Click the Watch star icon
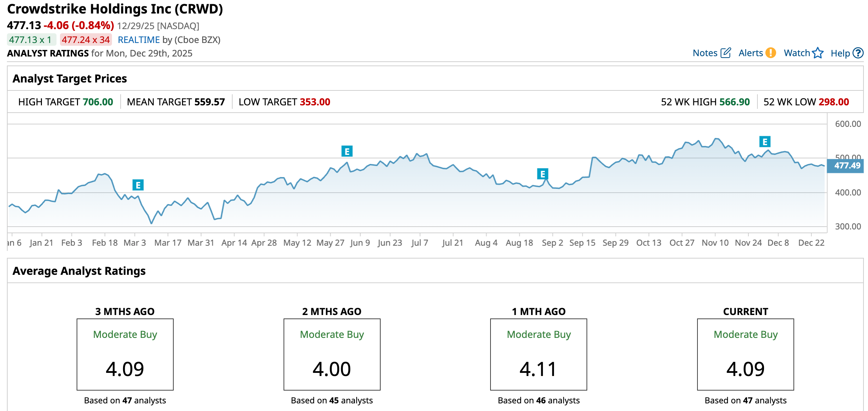The height and width of the screenshot is (411, 868). coord(818,53)
